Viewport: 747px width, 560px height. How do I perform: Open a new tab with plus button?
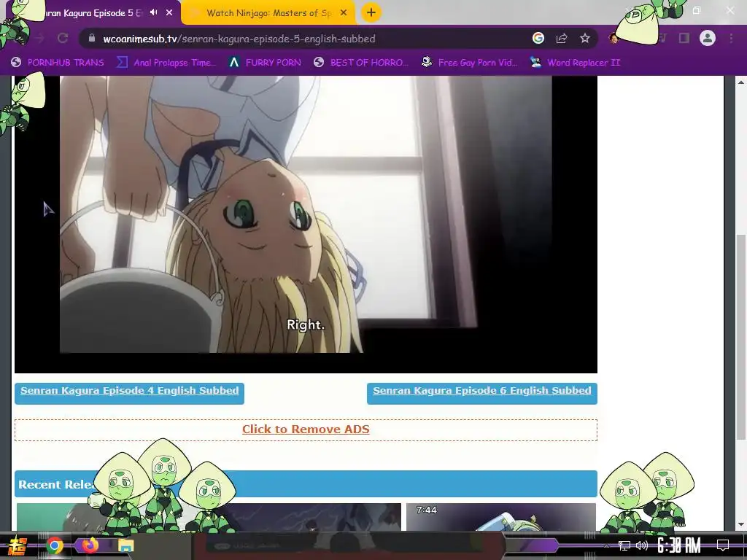(x=371, y=12)
